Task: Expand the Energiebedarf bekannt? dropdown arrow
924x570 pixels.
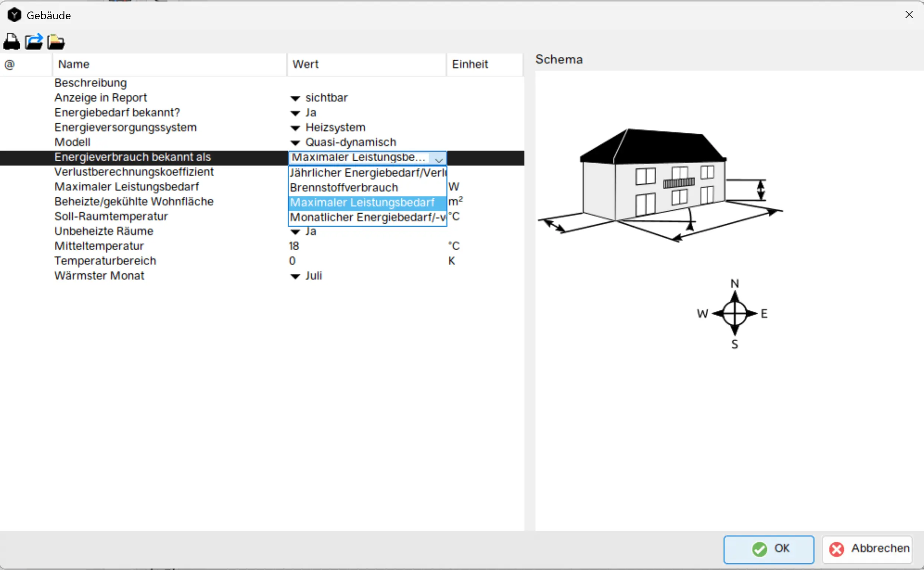Action: coord(296,113)
